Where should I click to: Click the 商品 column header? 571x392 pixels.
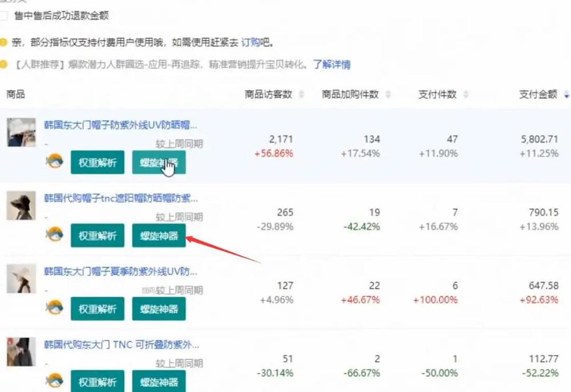click(x=15, y=95)
